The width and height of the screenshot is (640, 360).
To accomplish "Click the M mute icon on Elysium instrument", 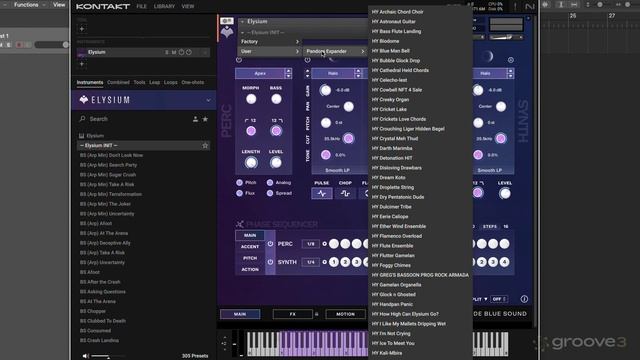I will [x=173, y=52].
